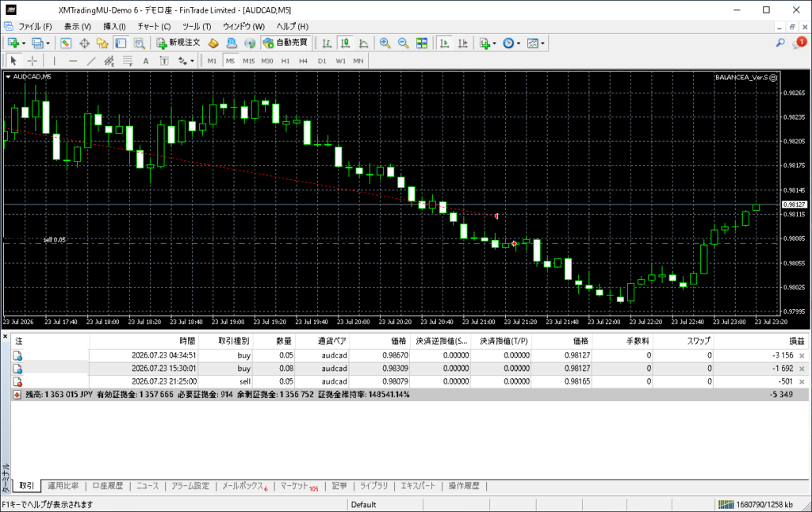Click the tile windows icon

pyautogui.click(x=422, y=43)
